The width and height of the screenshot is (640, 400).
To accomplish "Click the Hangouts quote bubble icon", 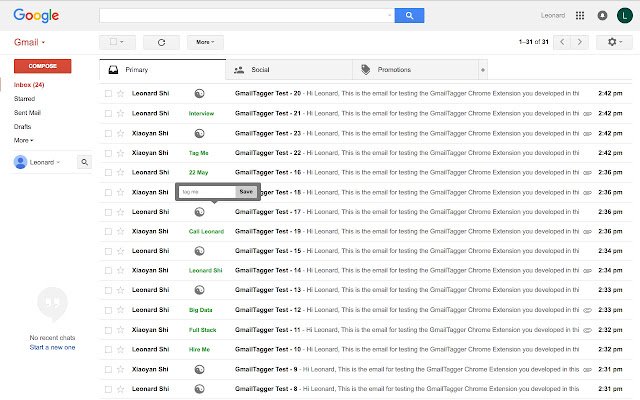I will (x=52, y=303).
